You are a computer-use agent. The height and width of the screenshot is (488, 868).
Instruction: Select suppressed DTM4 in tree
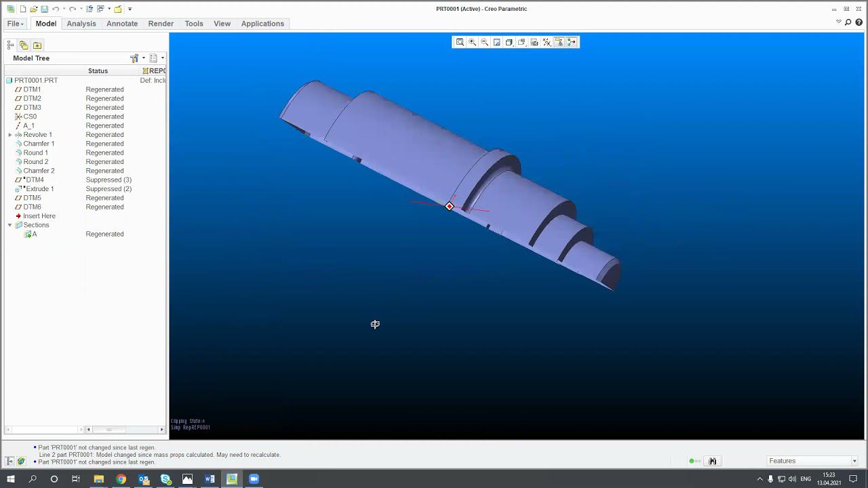pyautogui.click(x=34, y=180)
